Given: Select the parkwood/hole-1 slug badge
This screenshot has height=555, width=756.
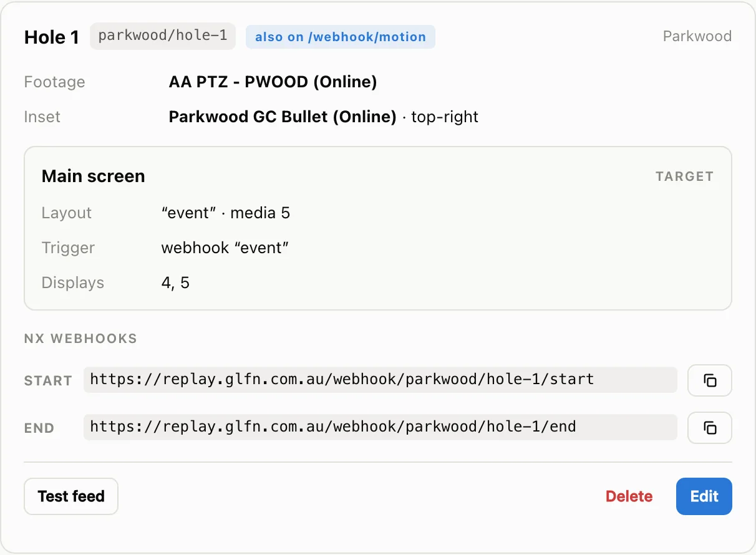Looking at the screenshot, I should point(163,36).
